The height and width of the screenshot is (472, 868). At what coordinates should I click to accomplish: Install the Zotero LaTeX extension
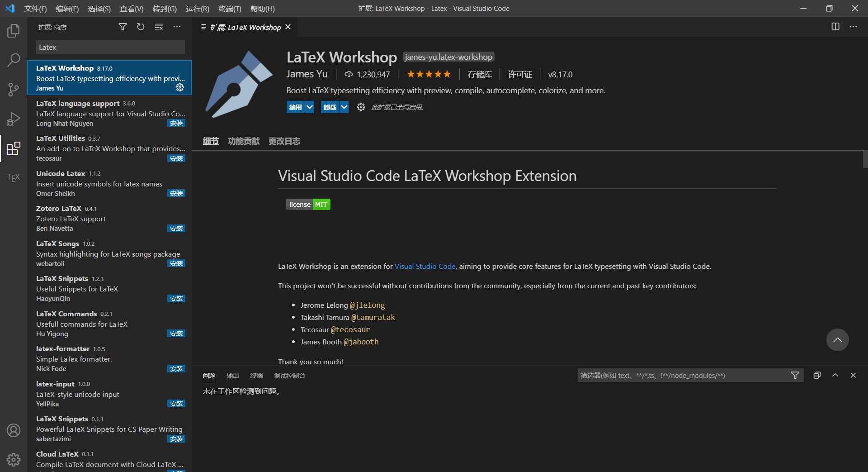pos(176,229)
